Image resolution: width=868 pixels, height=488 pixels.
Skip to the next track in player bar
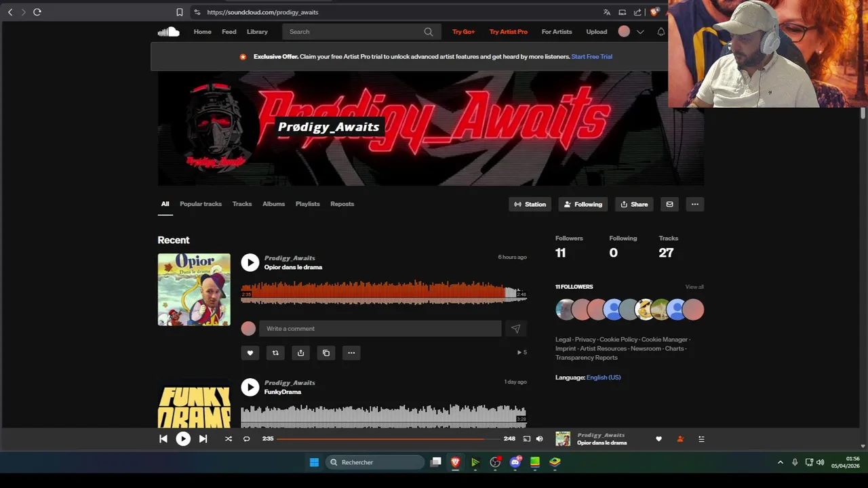click(203, 439)
